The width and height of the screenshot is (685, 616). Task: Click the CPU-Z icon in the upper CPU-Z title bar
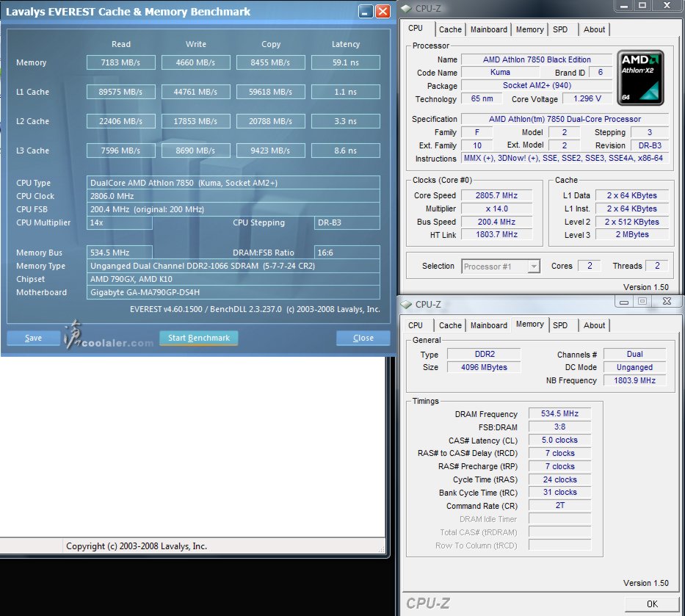[406, 8]
